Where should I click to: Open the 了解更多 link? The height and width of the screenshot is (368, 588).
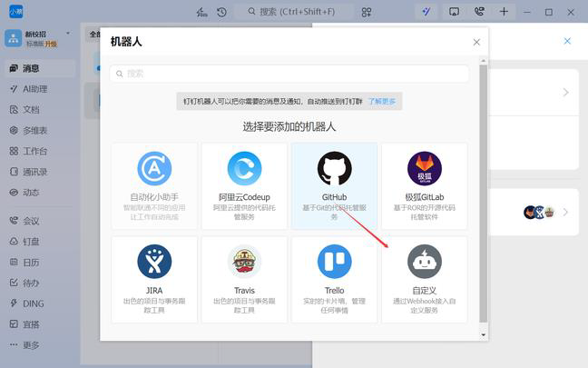[382, 102]
